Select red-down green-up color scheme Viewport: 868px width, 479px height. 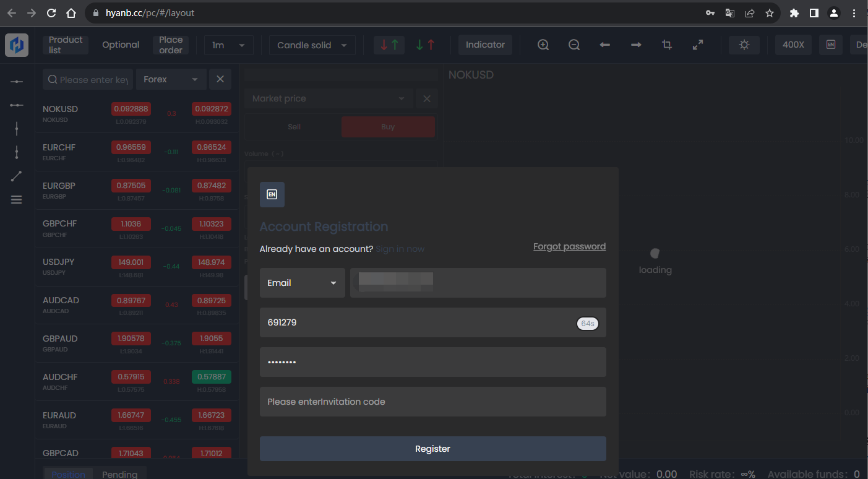pos(389,45)
